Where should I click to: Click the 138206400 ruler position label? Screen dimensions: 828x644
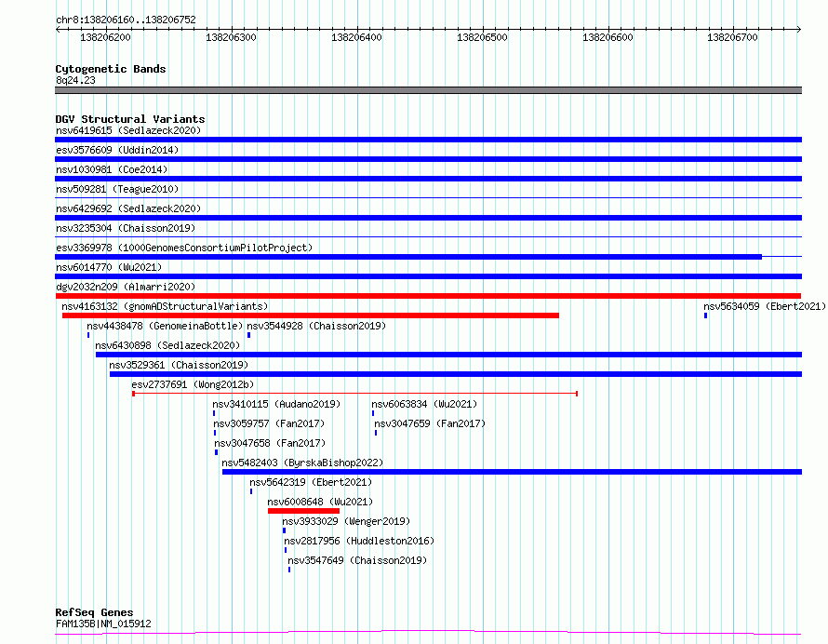[356, 37]
